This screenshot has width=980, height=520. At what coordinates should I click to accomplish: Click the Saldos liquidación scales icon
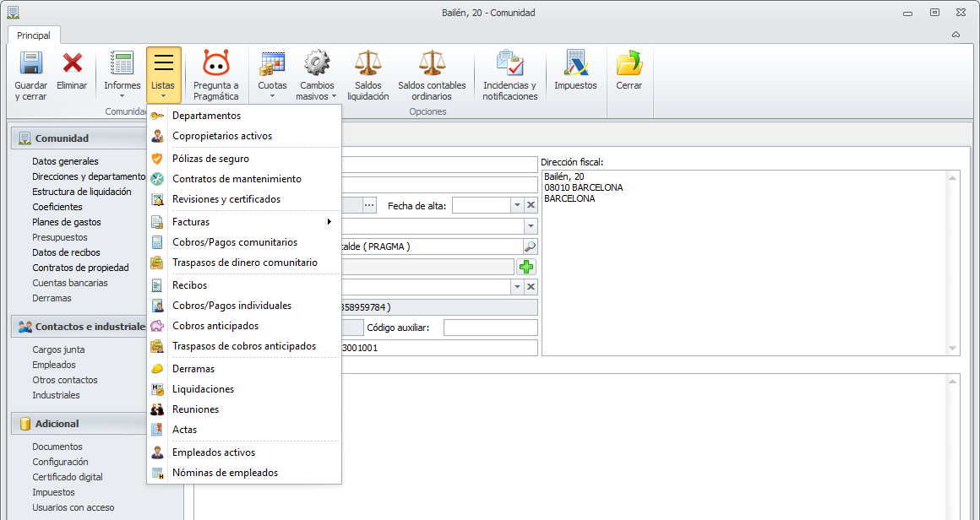(x=367, y=64)
